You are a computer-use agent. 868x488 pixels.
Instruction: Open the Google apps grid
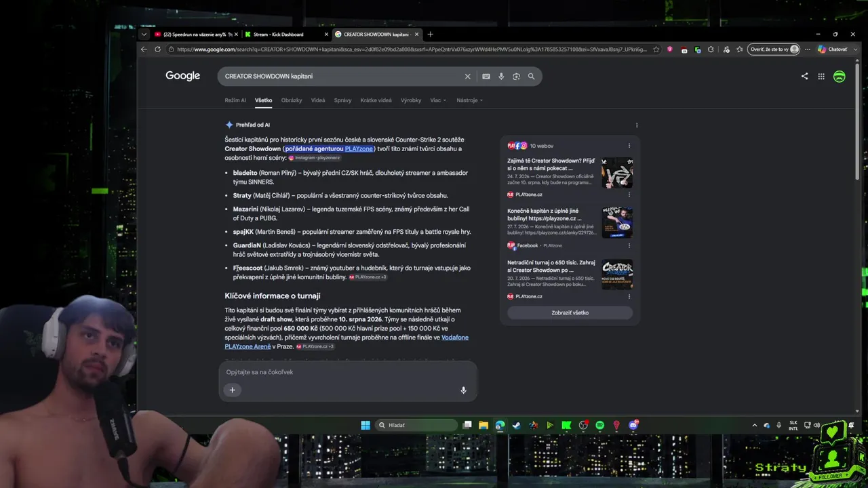click(x=821, y=77)
